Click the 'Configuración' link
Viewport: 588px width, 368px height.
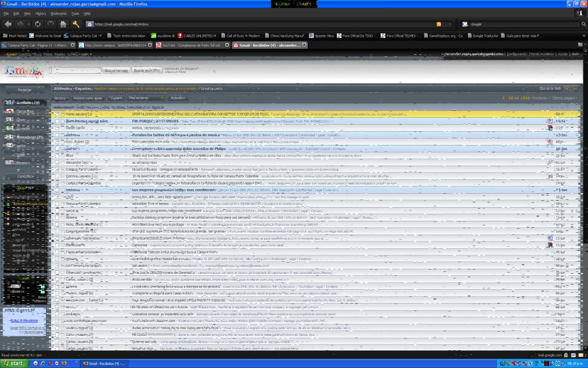click(517, 54)
